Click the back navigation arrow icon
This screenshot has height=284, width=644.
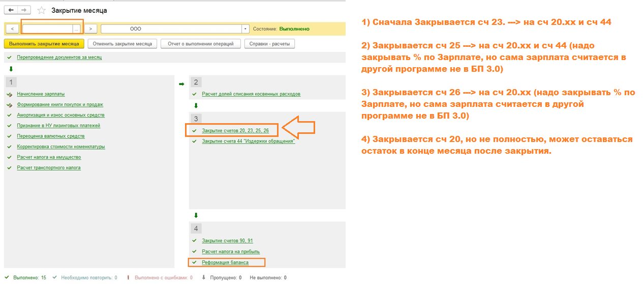point(11,10)
